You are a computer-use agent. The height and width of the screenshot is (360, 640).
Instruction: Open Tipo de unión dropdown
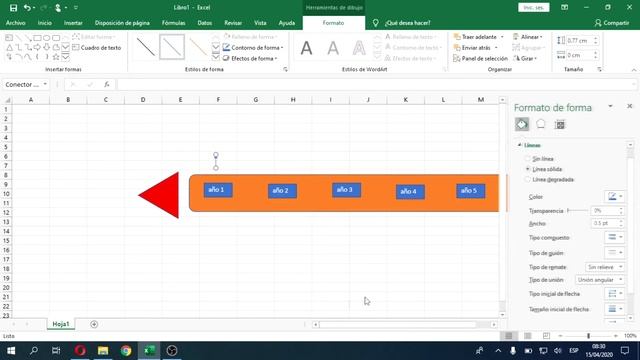[x=600, y=280]
